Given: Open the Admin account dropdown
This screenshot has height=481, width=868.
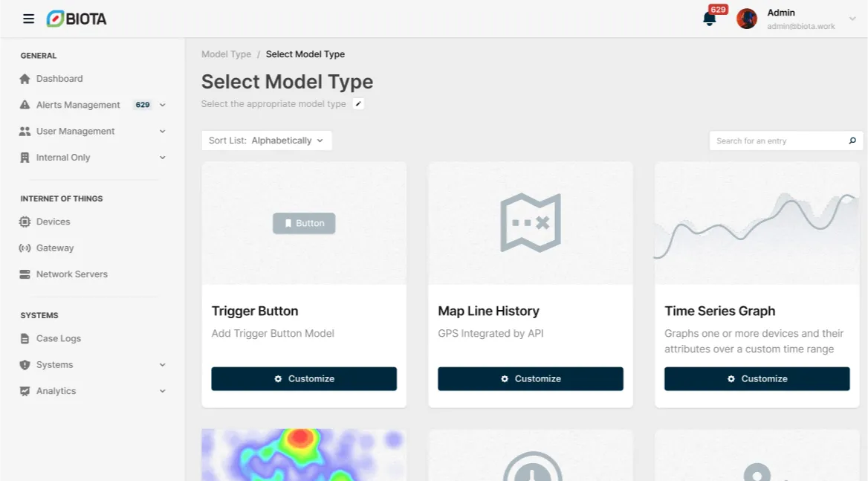Looking at the screenshot, I should [x=852, y=19].
